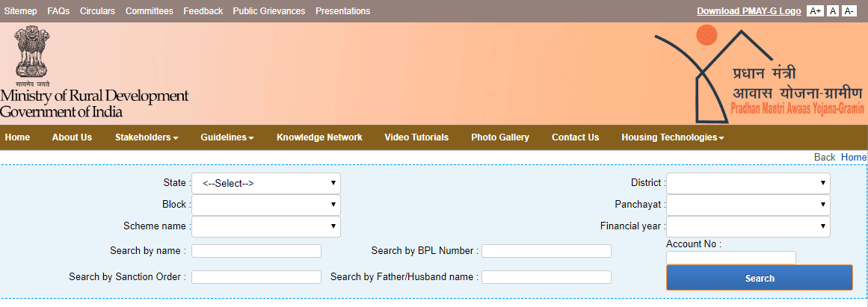Open the Sitemap link
Image resolution: width=868 pixels, height=307 pixels.
coord(20,11)
